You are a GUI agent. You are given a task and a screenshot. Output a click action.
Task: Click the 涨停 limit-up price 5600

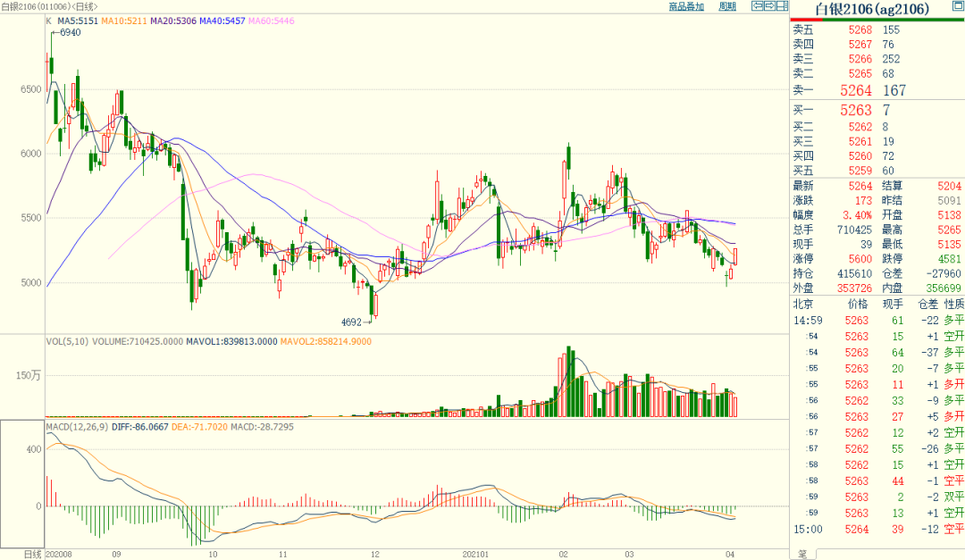(x=860, y=259)
